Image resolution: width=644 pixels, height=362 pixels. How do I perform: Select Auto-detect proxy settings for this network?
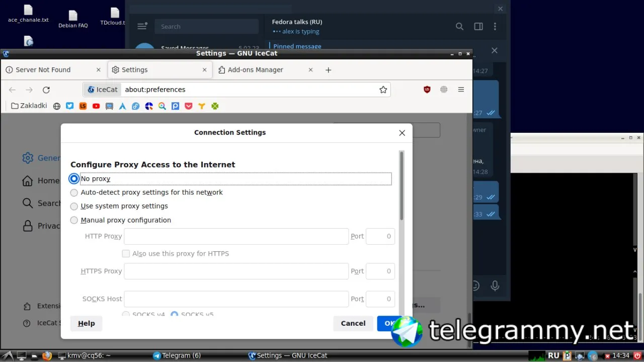(x=74, y=192)
